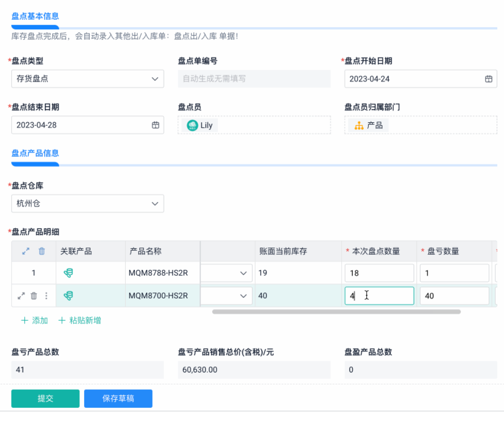The height and width of the screenshot is (428, 504).
Task: Switch to 盘点基本信息 section tab
Action: coord(35,16)
